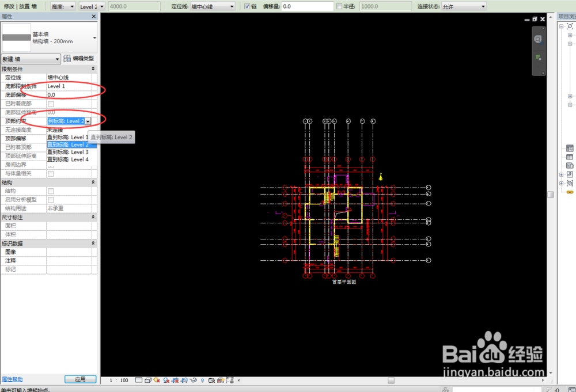This screenshot has height=392, width=576.
Task: Toggle the Related to Mass checkbox
Action: coord(51,174)
